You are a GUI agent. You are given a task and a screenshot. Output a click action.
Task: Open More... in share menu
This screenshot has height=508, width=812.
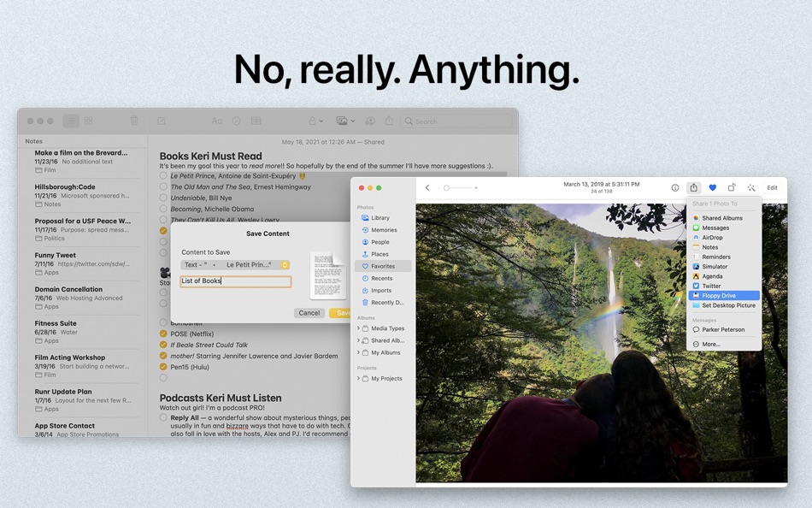tap(723, 344)
